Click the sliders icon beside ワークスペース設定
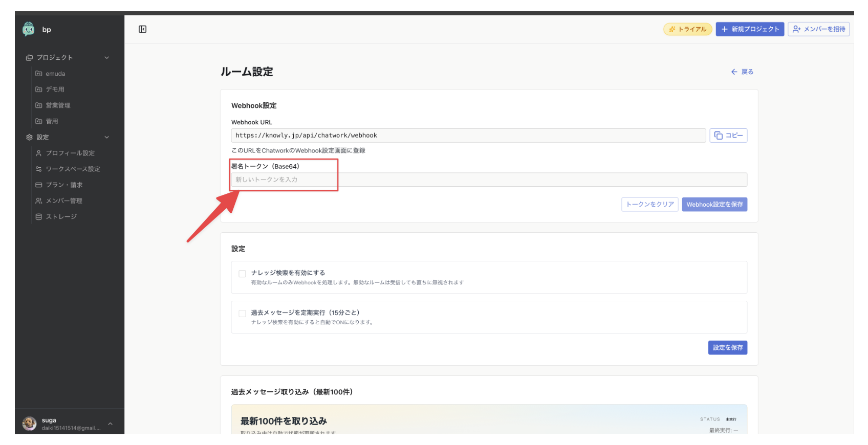This screenshot has height=445, width=868. (x=39, y=169)
